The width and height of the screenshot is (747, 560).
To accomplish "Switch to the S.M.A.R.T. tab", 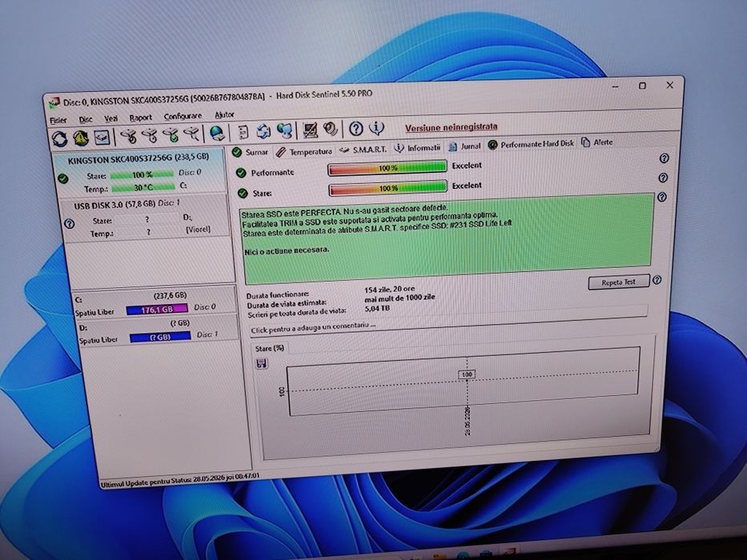I will [x=363, y=150].
